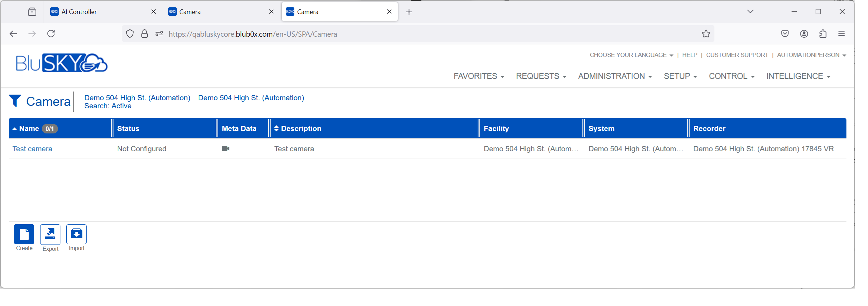868x306 pixels.
Task: Click the Create new camera icon
Action: tap(24, 234)
